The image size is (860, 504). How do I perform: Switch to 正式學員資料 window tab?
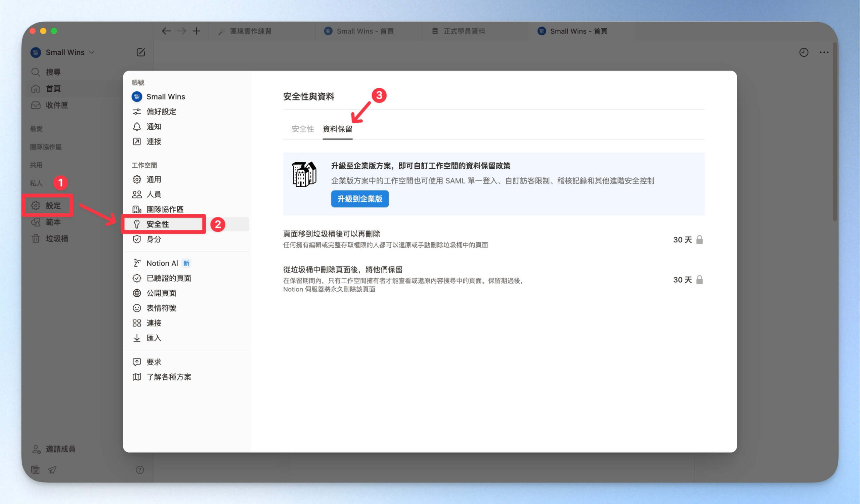tap(464, 31)
